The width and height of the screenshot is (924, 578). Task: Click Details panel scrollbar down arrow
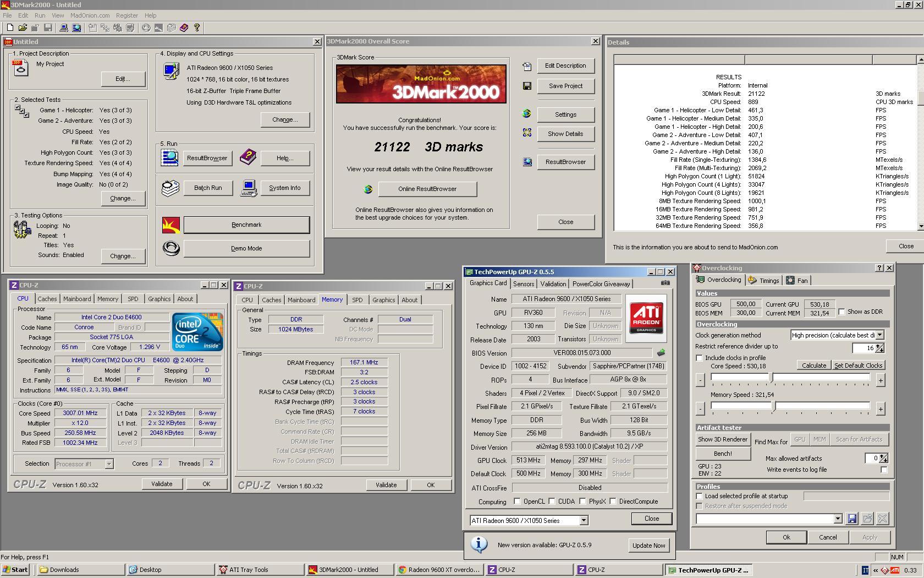[x=920, y=226]
